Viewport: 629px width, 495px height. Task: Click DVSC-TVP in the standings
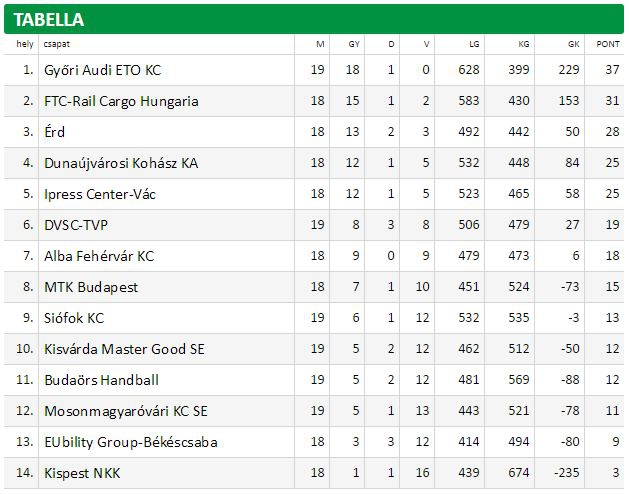76,225
